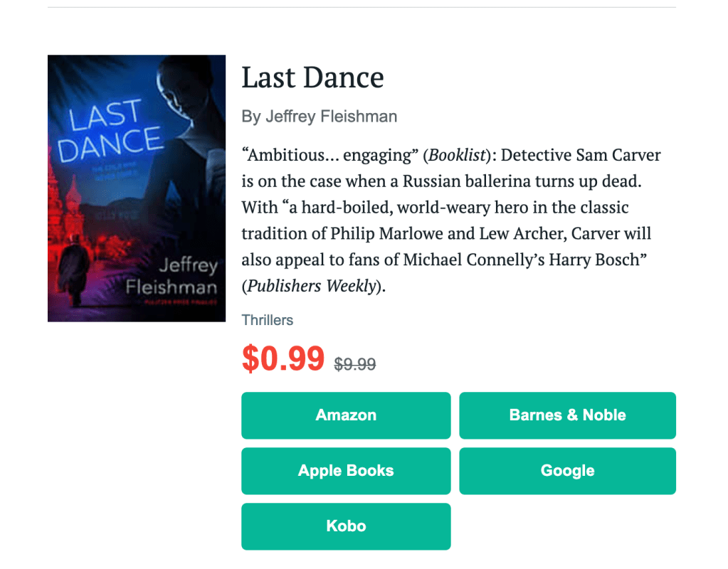Click the italic "Publishers Weekly" source name
This screenshot has width=728, height=569.
310,286
